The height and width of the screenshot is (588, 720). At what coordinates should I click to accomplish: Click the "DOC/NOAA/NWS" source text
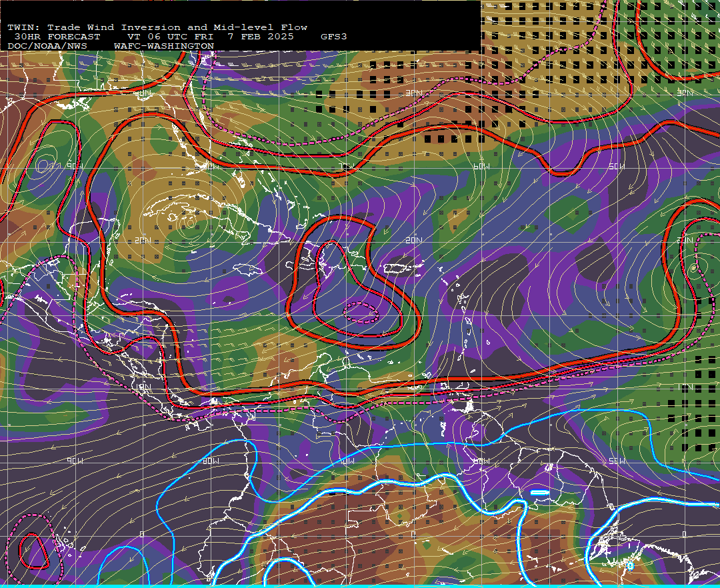click(x=47, y=47)
